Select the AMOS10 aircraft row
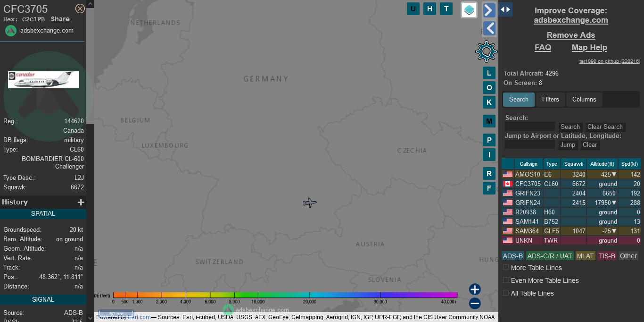This screenshot has width=644, height=322. (x=571, y=174)
